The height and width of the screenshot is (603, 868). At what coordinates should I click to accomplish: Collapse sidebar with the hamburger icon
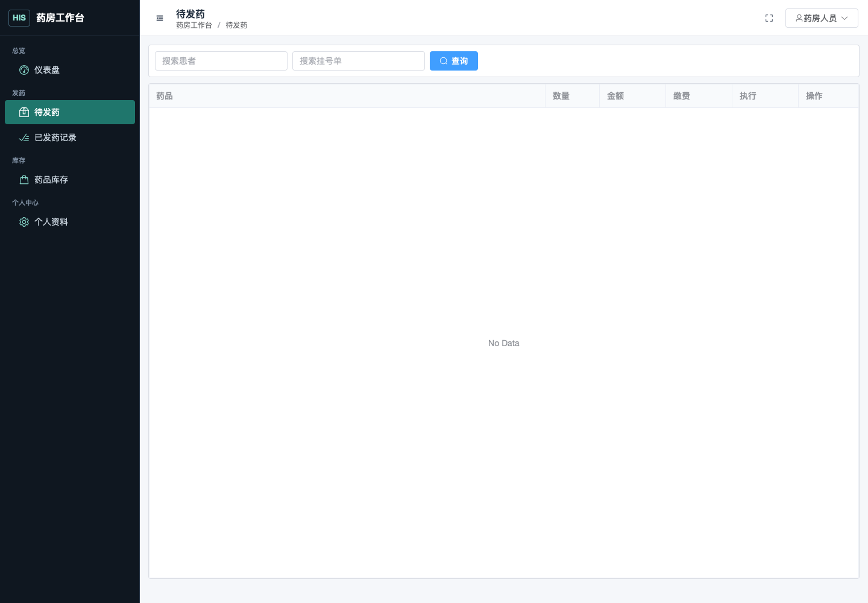click(160, 18)
